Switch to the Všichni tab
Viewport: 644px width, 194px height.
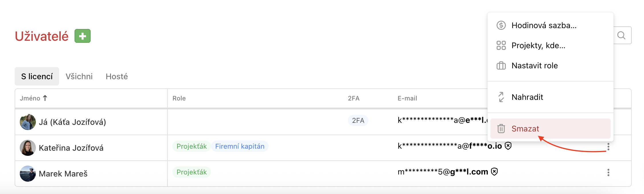pos(79,76)
